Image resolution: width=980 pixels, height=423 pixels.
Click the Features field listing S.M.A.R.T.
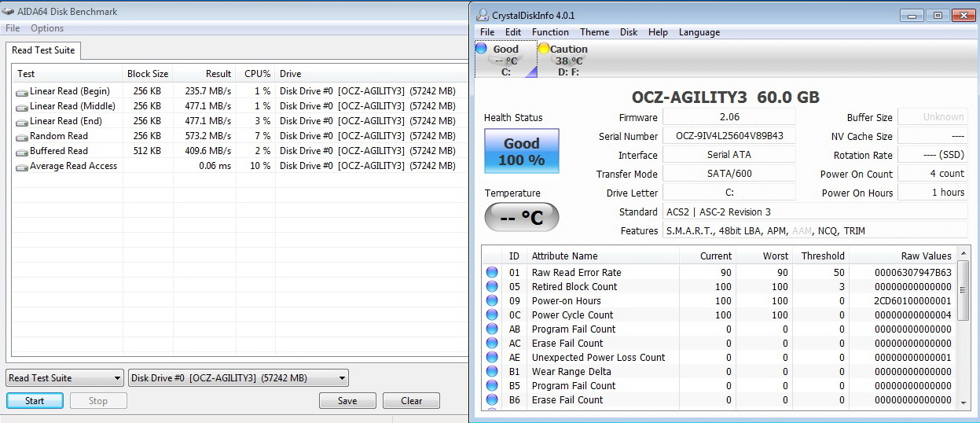click(816, 230)
